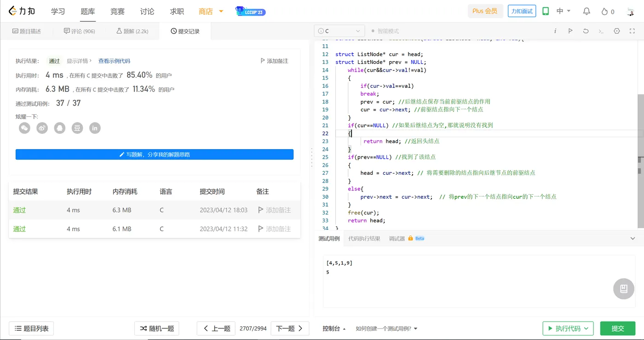Expand 如何创建一个测试用例? help dropdown
Viewport: 644px width, 340px height.
pos(386,328)
